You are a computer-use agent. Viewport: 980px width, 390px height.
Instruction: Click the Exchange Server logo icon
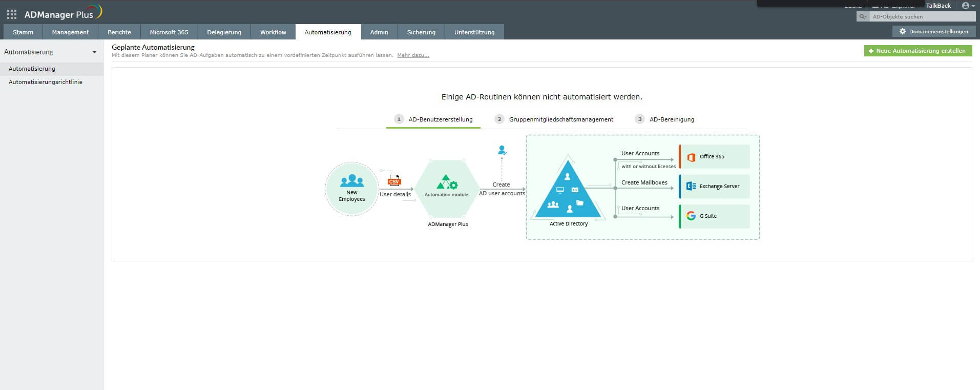(x=691, y=186)
